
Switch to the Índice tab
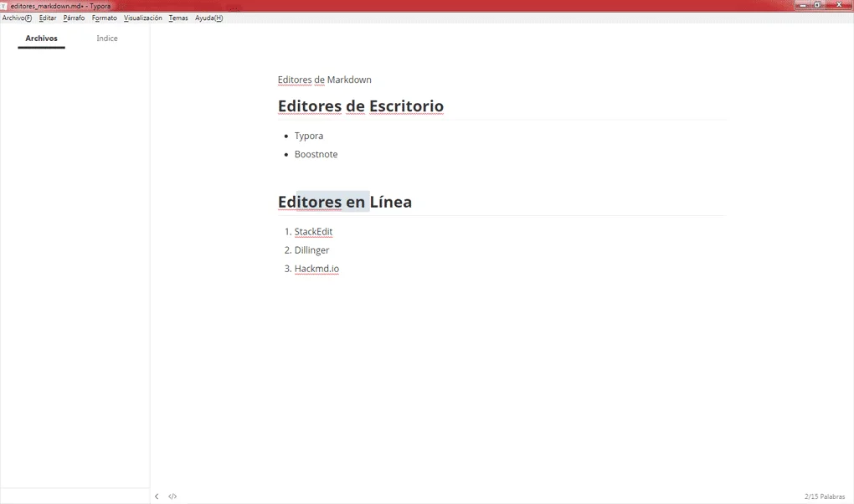pyautogui.click(x=106, y=38)
